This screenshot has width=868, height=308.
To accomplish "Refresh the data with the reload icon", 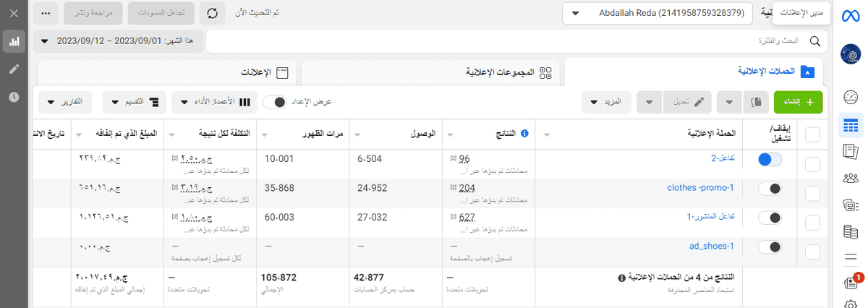I will tap(212, 13).
